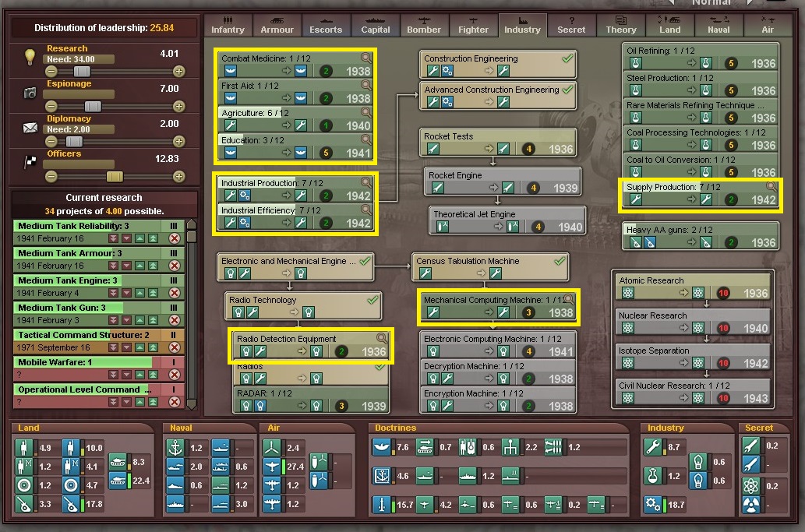Viewport: 805px width, 532px height.
Task: Research Theoretical Jet Engine technology
Action: pyautogui.click(x=507, y=220)
